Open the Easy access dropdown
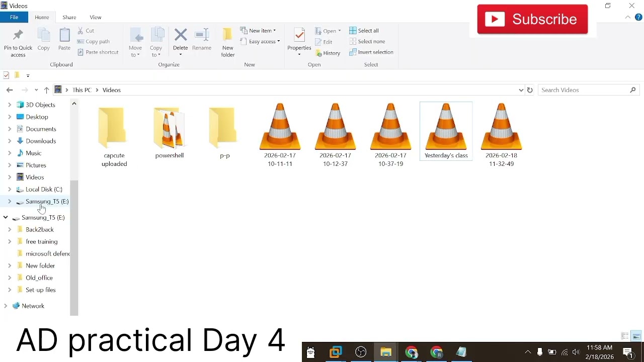The height and width of the screenshot is (362, 644). coord(260,42)
